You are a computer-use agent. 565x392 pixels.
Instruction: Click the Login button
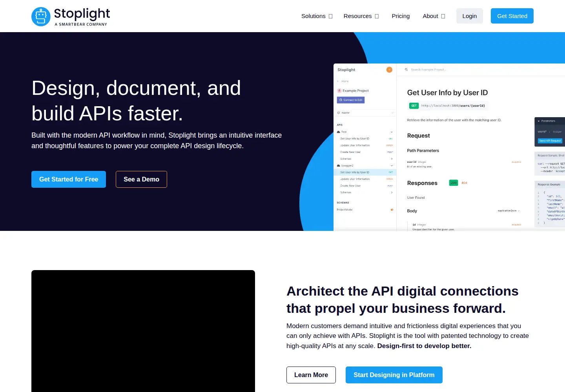point(470,16)
